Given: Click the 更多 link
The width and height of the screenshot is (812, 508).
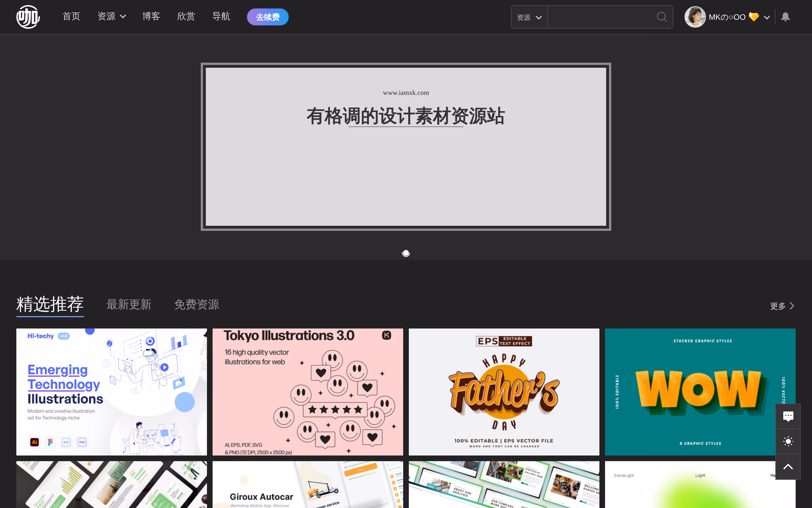Looking at the screenshot, I should click(x=782, y=306).
